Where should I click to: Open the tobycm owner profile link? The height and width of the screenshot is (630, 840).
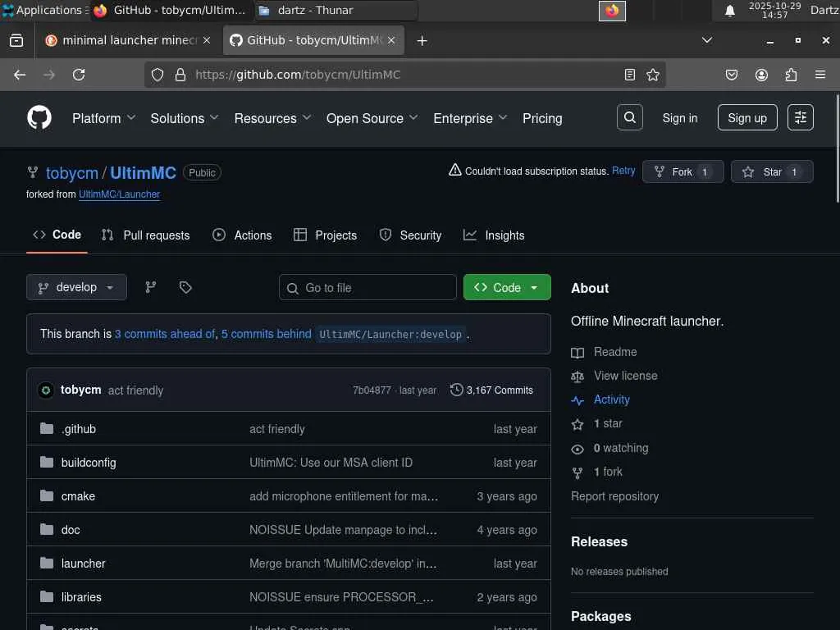click(72, 173)
